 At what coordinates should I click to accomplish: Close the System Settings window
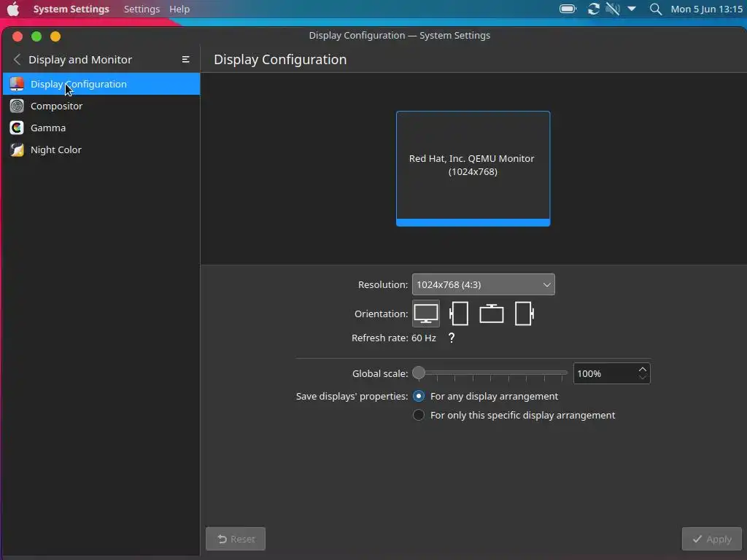pos(18,36)
